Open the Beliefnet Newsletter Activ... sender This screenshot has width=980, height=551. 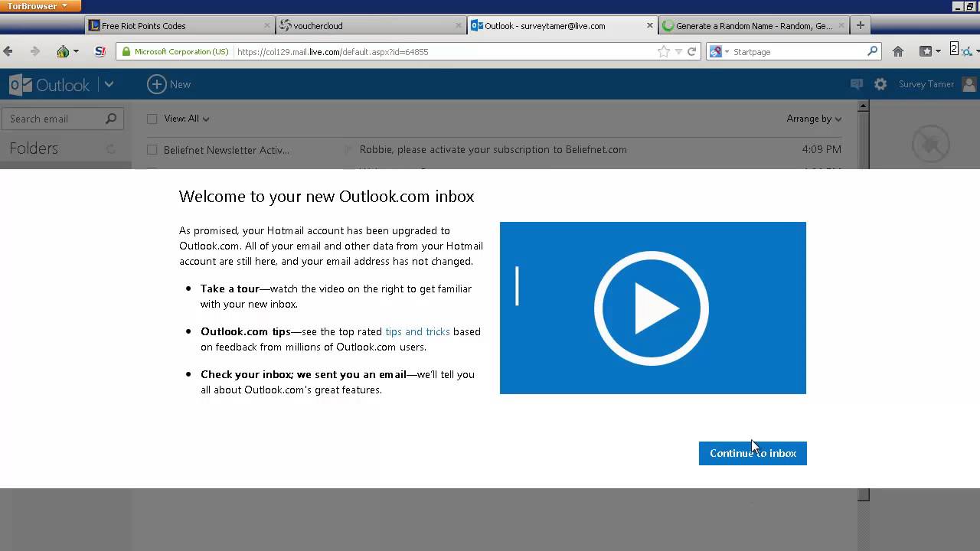227,150
